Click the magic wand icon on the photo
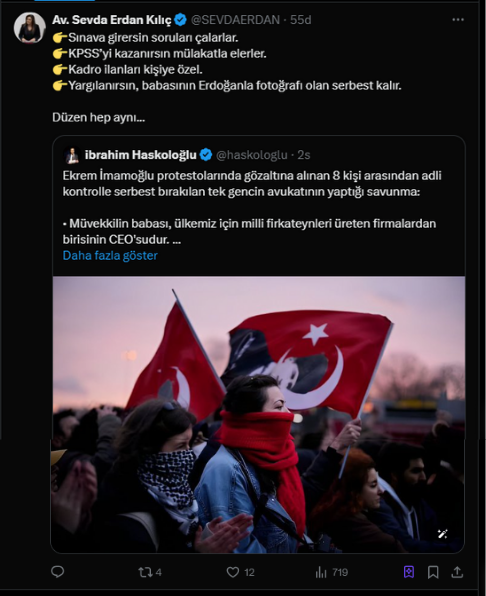Image resolution: width=486 pixels, height=596 pixels. point(443,534)
